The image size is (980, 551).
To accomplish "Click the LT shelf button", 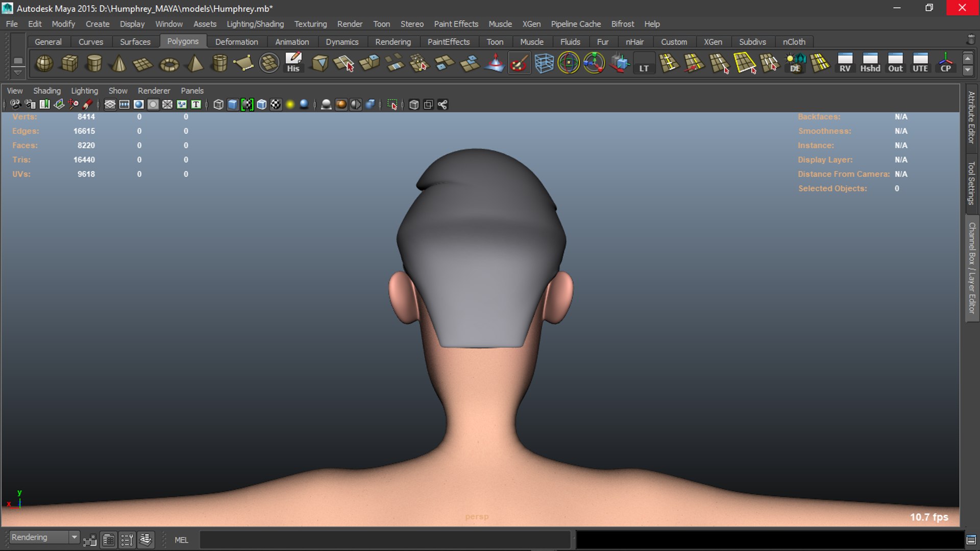I will (644, 63).
